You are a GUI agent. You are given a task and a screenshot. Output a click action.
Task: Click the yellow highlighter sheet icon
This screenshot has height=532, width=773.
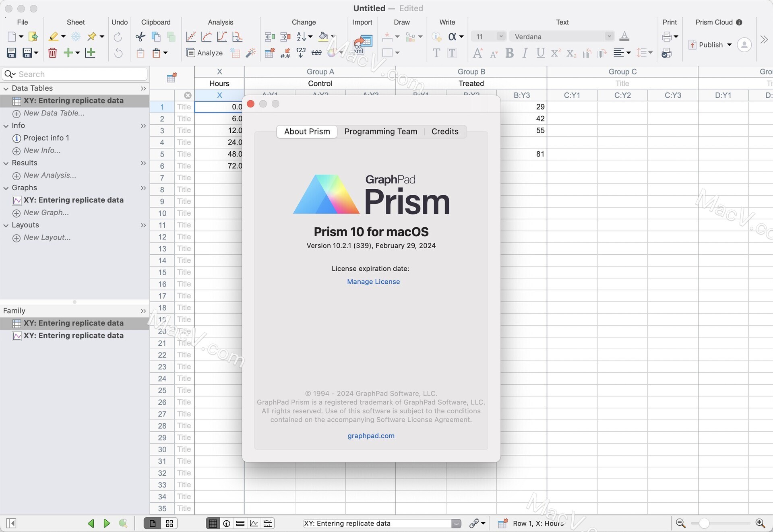point(53,37)
